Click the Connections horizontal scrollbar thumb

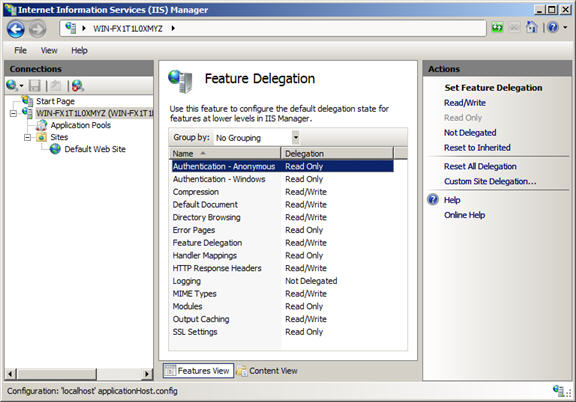click(57, 374)
